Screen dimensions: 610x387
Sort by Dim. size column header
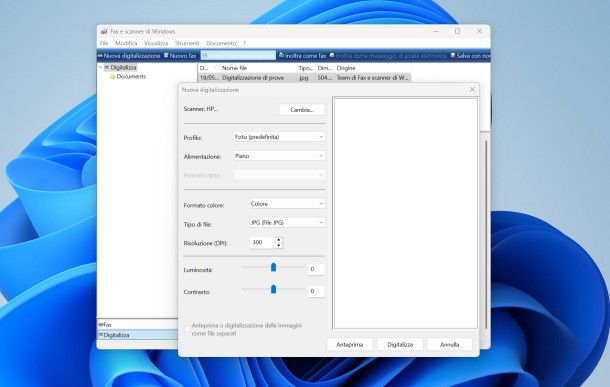coord(324,68)
